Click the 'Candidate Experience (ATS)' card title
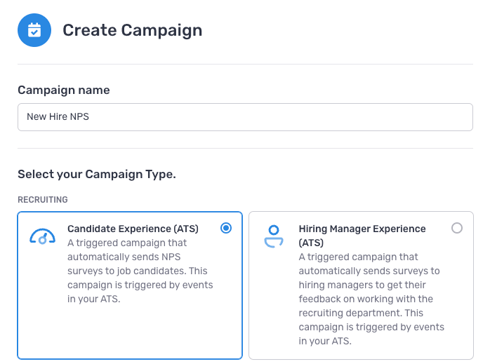The width and height of the screenshot is (490, 364). point(133,229)
